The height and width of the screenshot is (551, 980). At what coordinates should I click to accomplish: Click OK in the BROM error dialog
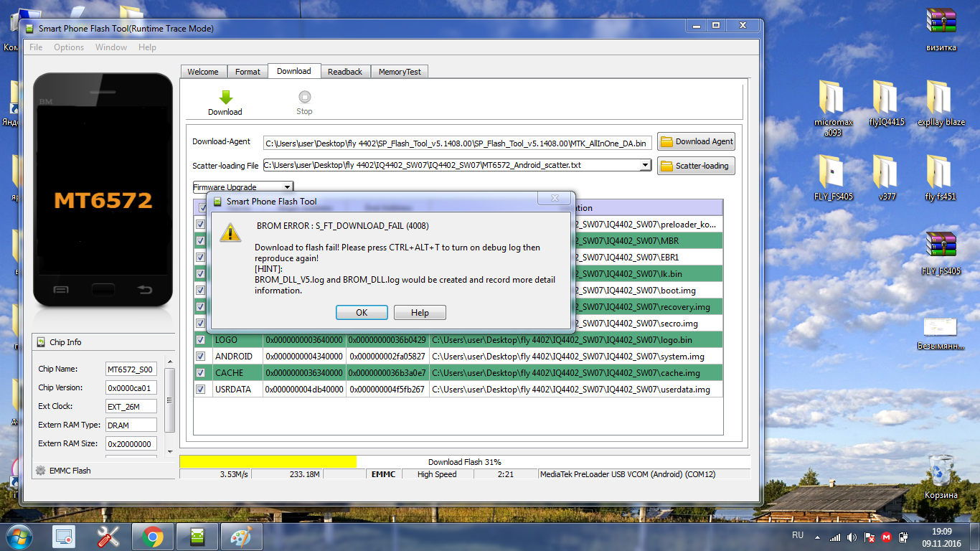[x=362, y=313]
